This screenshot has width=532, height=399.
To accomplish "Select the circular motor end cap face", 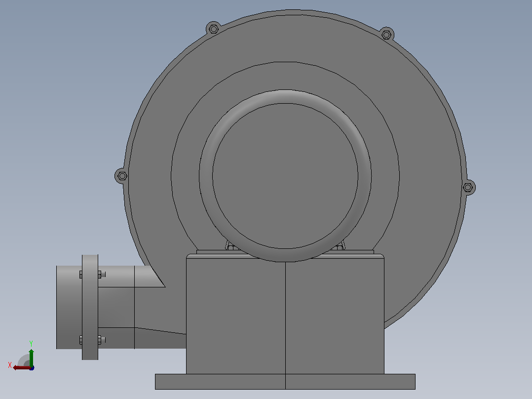I will [285, 176].
